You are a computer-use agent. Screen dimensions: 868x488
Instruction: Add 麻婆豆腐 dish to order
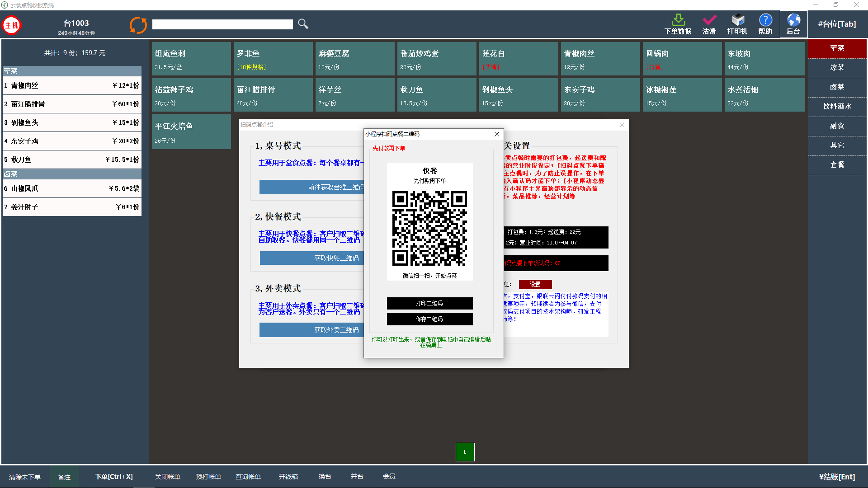tap(355, 59)
